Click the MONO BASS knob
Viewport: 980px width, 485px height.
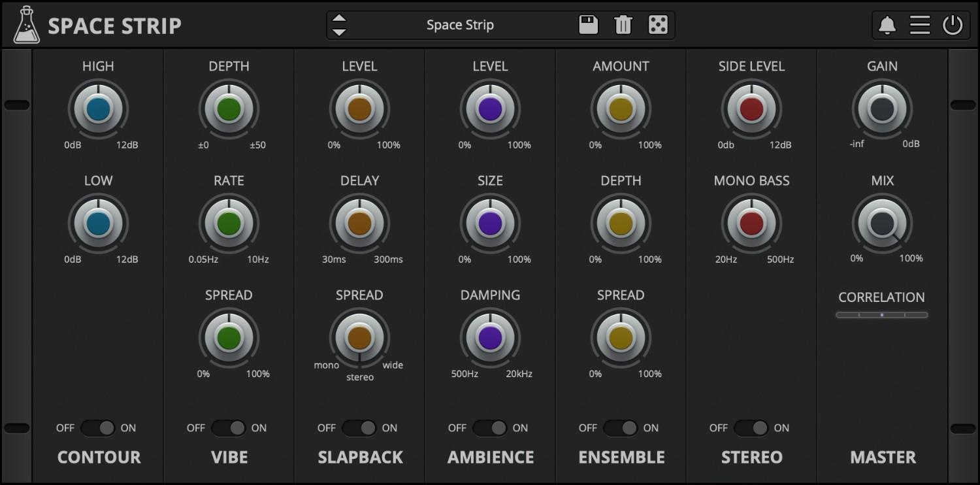(751, 224)
